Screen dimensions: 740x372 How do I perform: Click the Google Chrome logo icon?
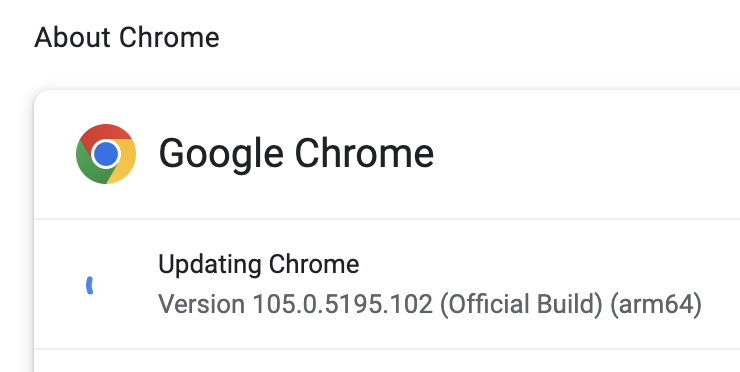point(106,154)
